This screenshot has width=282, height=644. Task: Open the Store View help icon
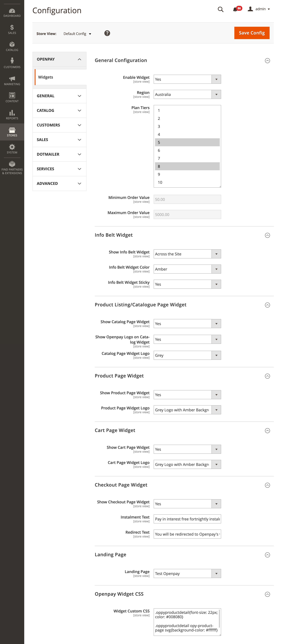107,33
